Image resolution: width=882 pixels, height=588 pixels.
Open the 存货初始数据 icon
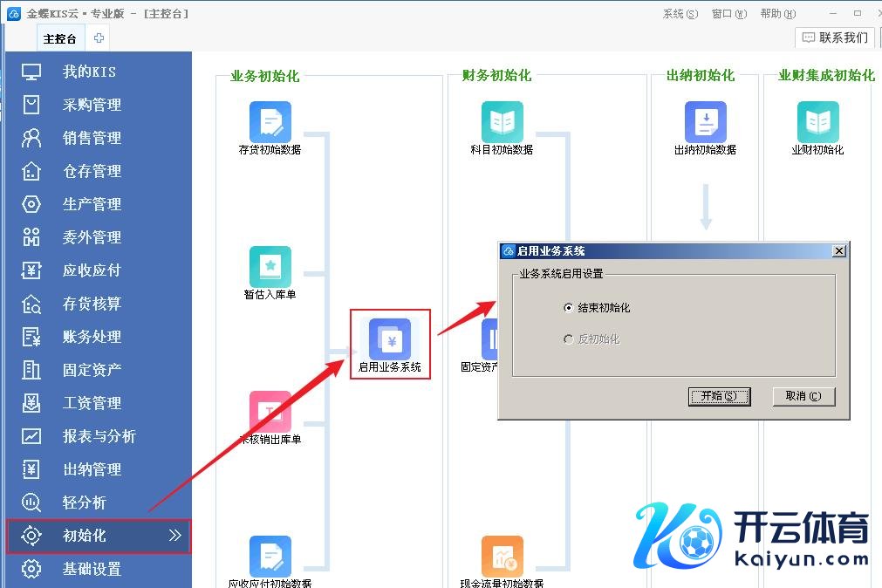(270, 122)
